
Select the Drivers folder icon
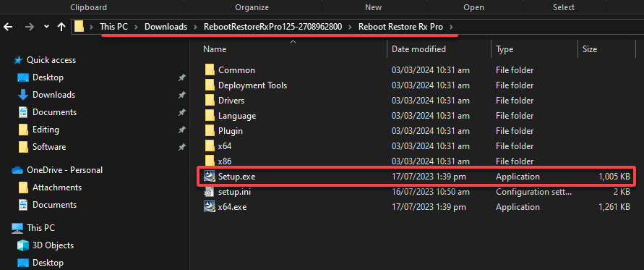pyautogui.click(x=210, y=101)
